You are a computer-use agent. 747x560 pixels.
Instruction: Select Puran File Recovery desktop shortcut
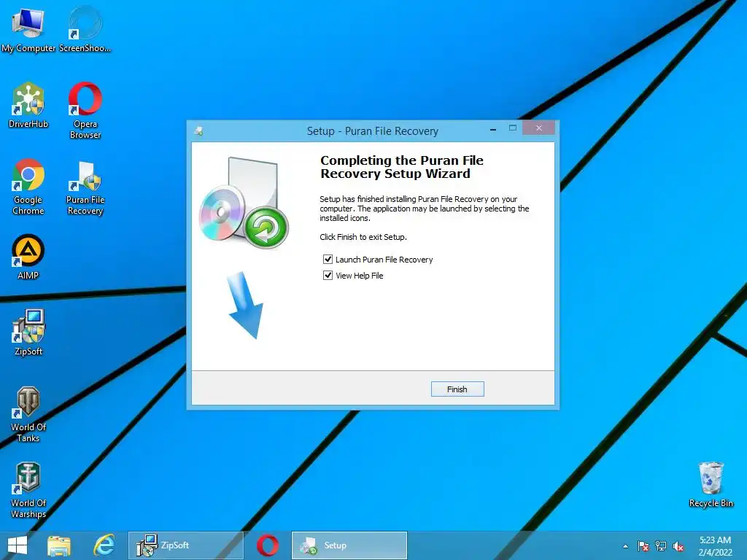(x=85, y=188)
